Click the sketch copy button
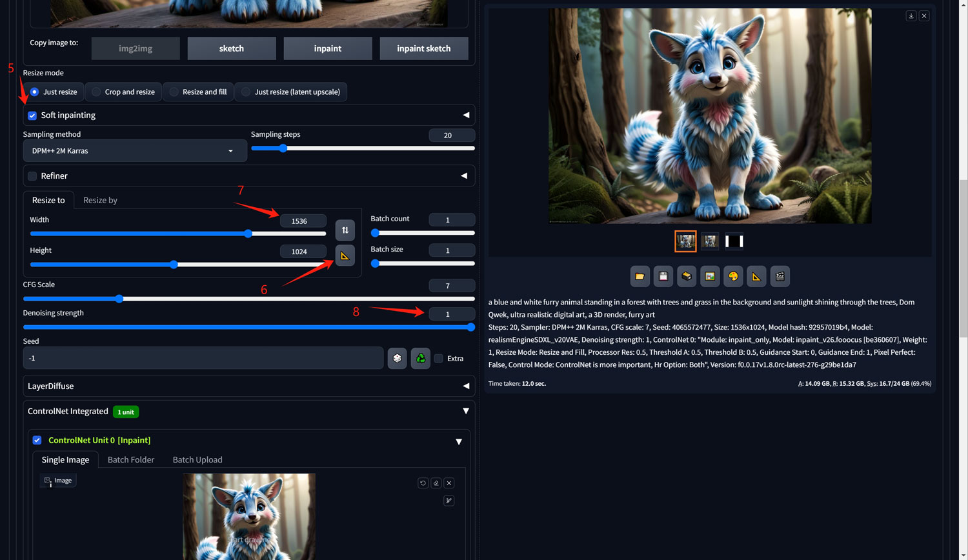968x560 pixels. [232, 48]
